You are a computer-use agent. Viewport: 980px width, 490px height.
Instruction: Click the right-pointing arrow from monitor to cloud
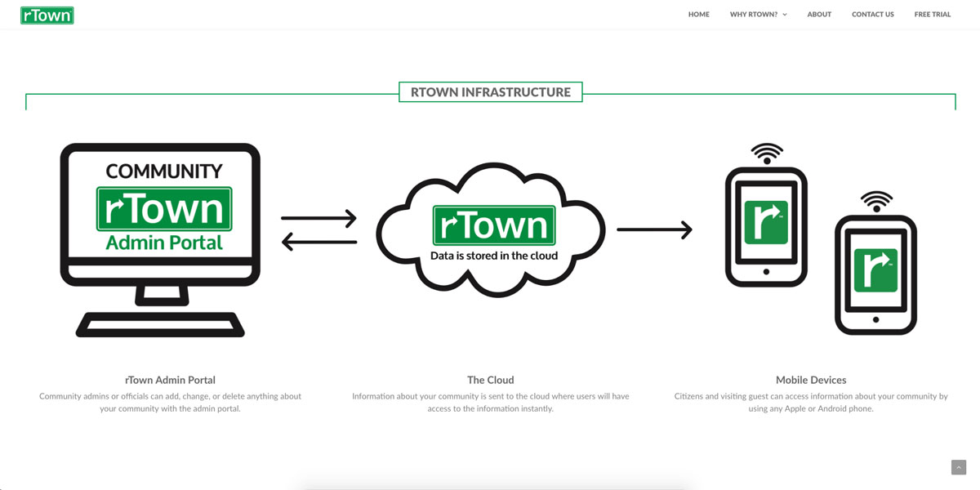318,218
